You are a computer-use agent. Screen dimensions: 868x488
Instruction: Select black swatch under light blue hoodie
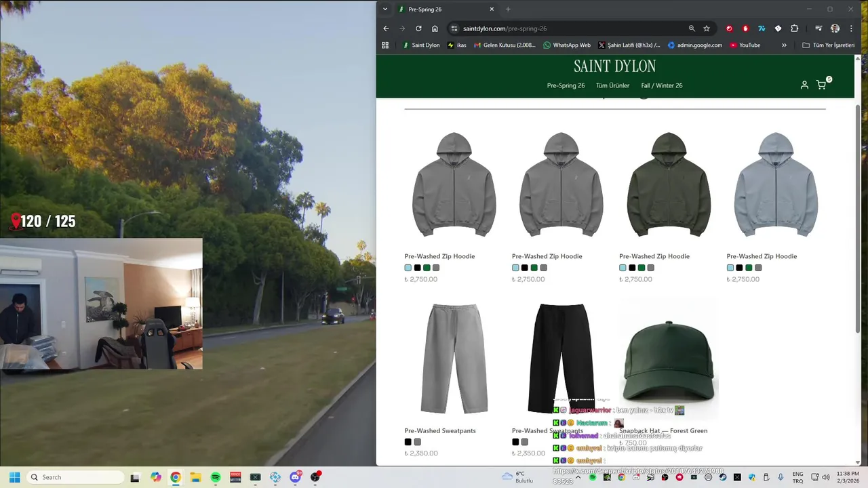click(x=739, y=268)
